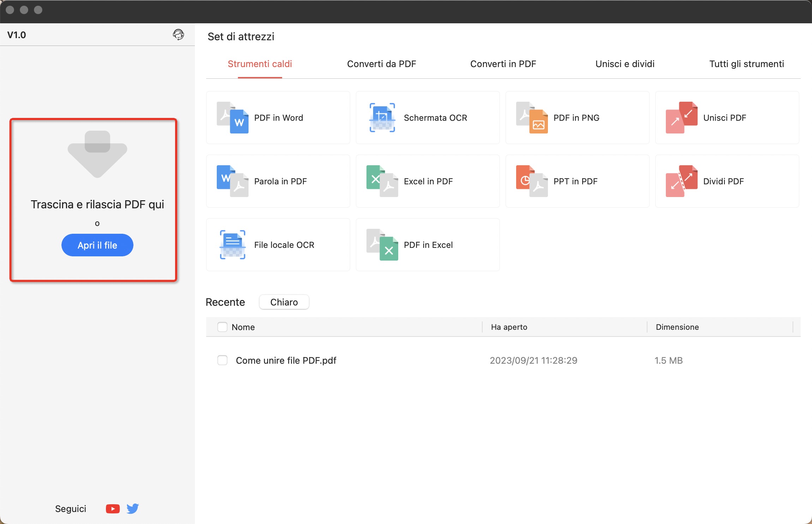Screen dimensions: 812x524
Task: Click Chiaro to clear recent files
Action: click(x=283, y=302)
